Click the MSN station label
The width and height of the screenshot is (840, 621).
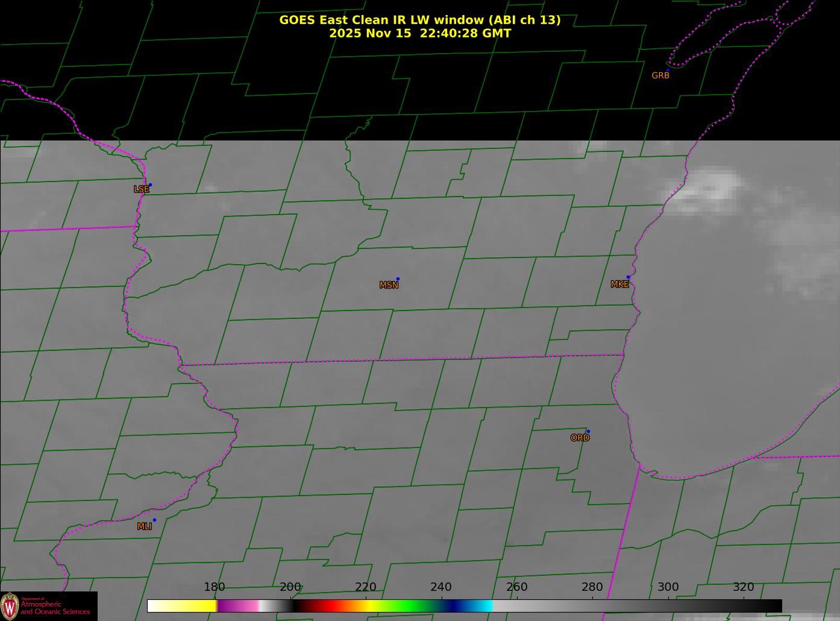(389, 285)
